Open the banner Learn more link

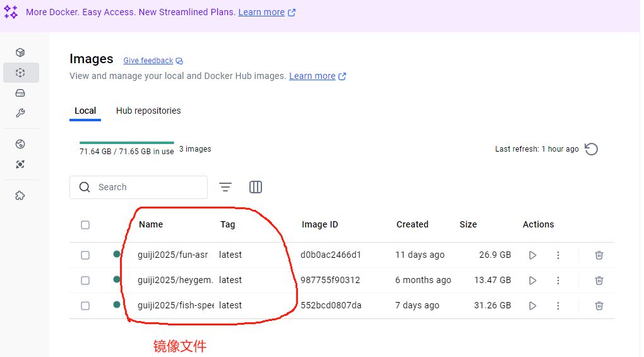click(x=261, y=13)
